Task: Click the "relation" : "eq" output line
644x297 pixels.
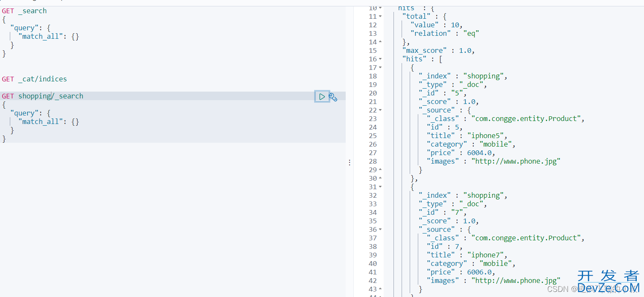Action: coord(445,33)
